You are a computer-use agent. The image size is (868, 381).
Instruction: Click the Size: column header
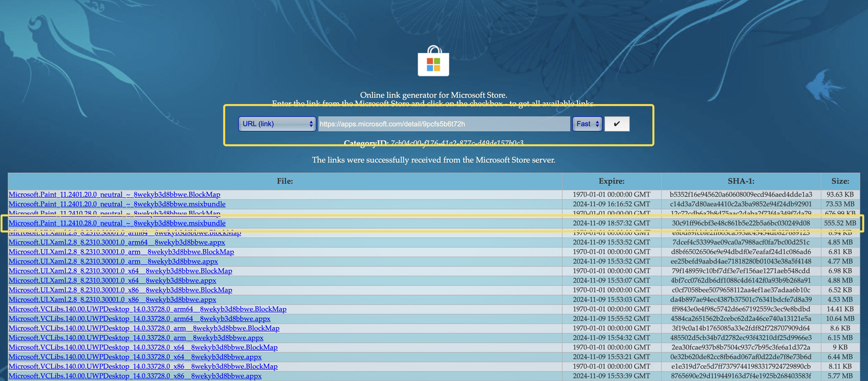tap(840, 181)
